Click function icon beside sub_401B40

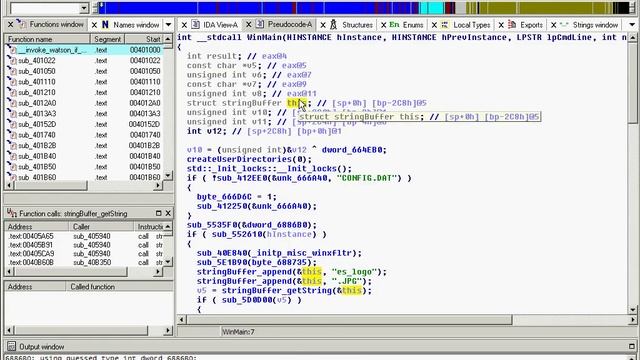pyautogui.click(x=12, y=156)
